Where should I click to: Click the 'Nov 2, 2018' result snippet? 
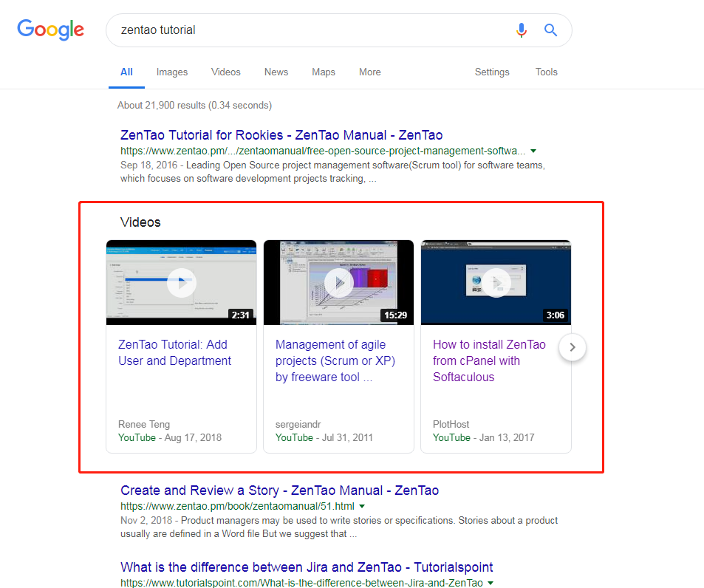coord(339,527)
